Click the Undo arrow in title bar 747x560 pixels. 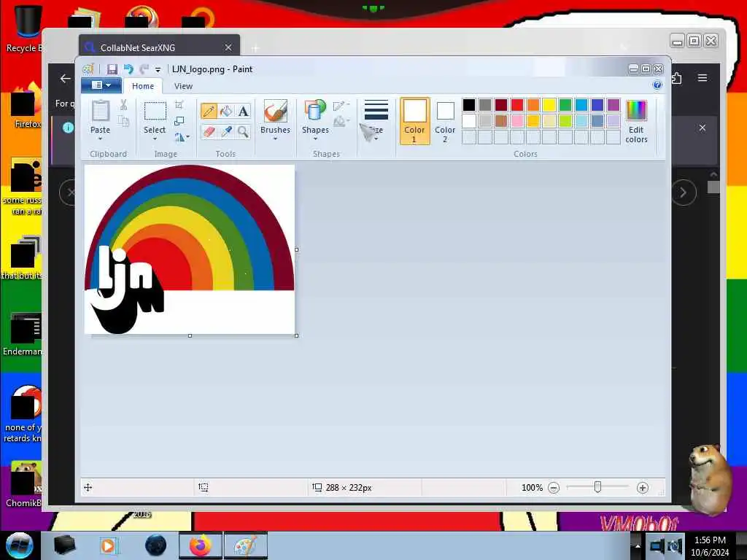128,69
